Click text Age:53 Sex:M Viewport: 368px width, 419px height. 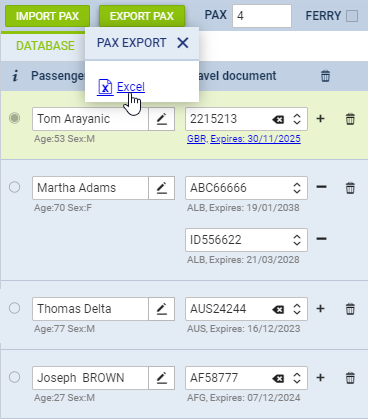coord(64,139)
